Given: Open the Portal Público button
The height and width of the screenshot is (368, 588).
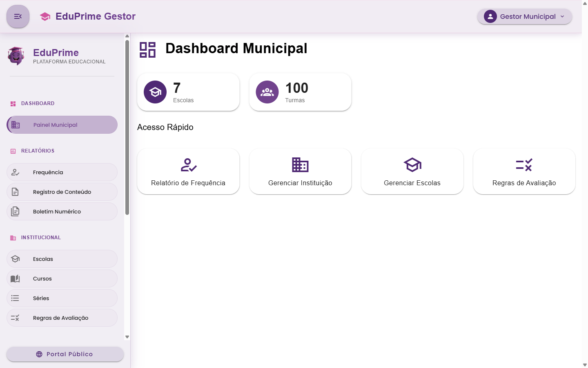Looking at the screenshot, I should [x=65, y=354].
